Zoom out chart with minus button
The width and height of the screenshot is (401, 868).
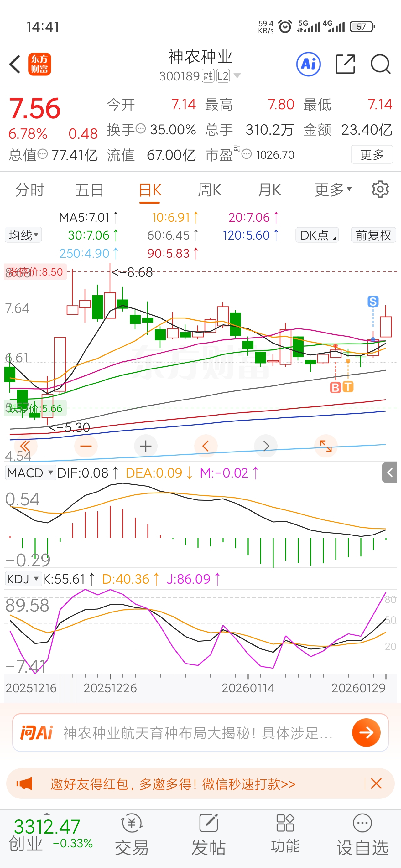tap(86, 446)
